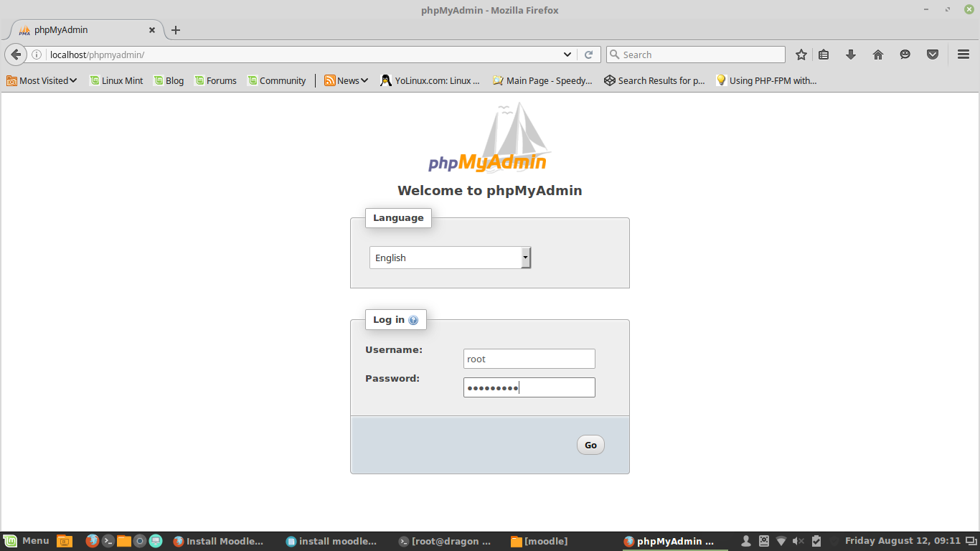Open the Firefox hamburger menu
The width and height of the screenshot is (980, 551).
click(963, 55)
